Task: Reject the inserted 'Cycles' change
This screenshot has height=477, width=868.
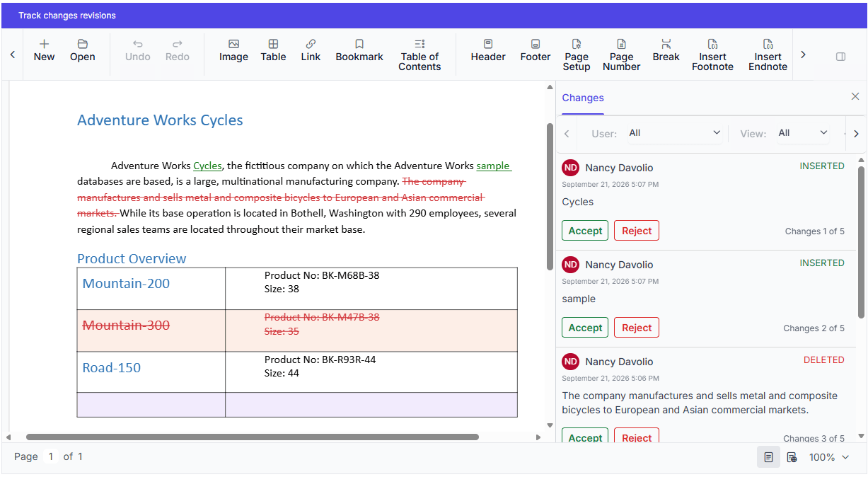Action: pyautogui.click(x=637, y=231)
